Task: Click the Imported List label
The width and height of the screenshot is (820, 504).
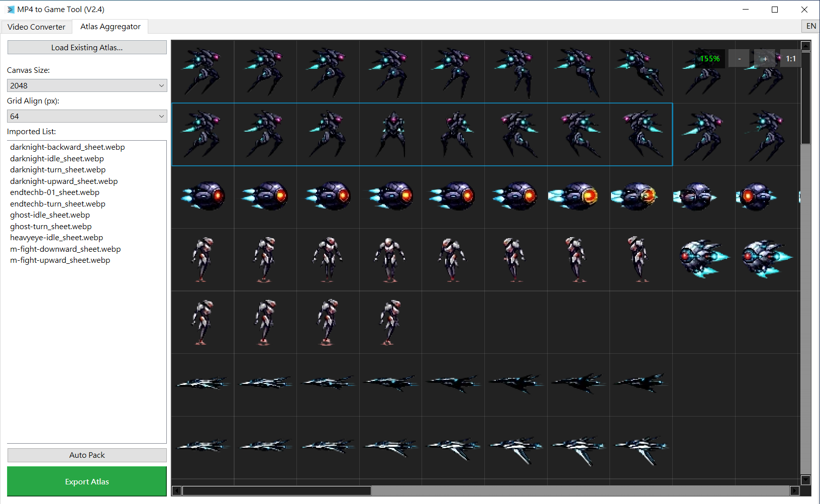Action: click(x=32, y=132)
